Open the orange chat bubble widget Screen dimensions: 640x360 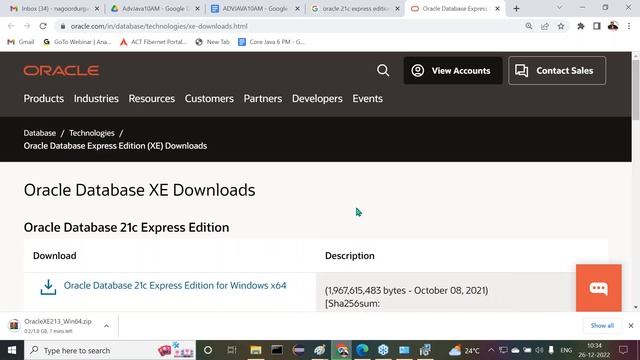[599, 288]
